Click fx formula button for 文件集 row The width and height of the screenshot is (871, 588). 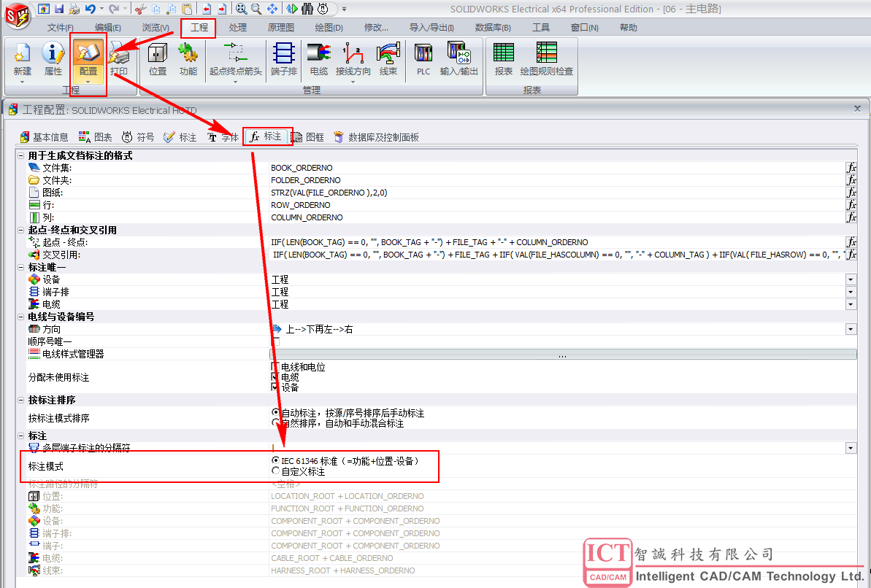pyautogui.click(x=851, y=168)
